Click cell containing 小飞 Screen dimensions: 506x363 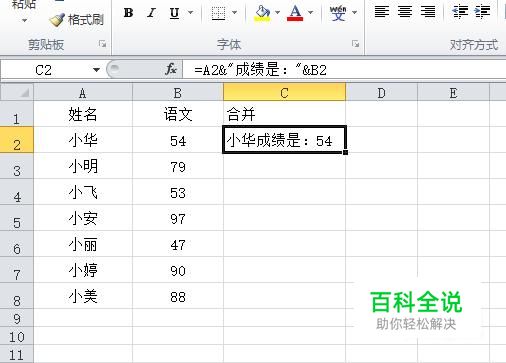(83, 192)
